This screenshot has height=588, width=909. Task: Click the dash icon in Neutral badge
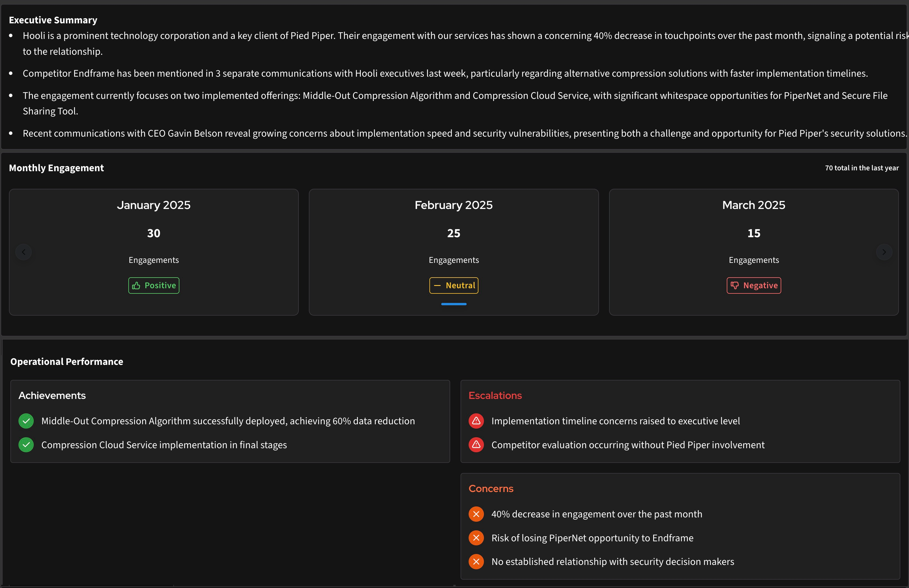pos(437,286)
